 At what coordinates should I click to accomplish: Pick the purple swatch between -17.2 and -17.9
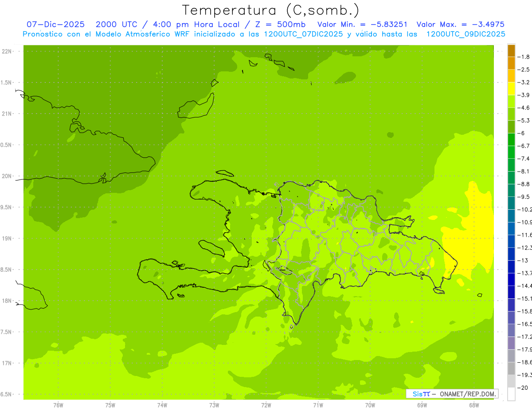[x=511, y=343]
